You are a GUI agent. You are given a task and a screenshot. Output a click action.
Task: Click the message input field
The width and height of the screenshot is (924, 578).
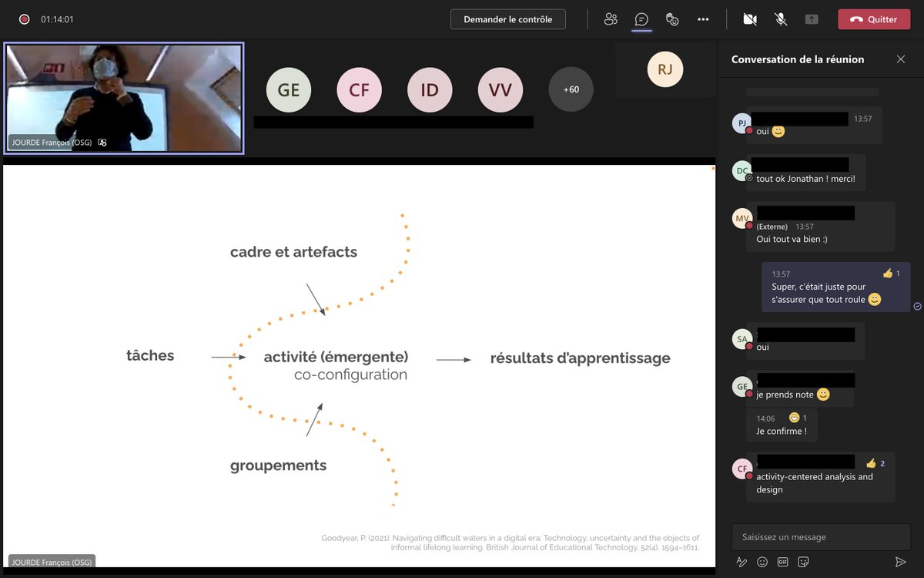pos(821,537)
